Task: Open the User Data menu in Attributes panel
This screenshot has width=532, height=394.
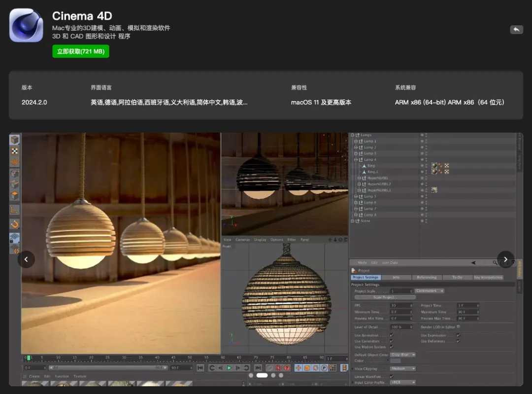Action: click(390, 262)
